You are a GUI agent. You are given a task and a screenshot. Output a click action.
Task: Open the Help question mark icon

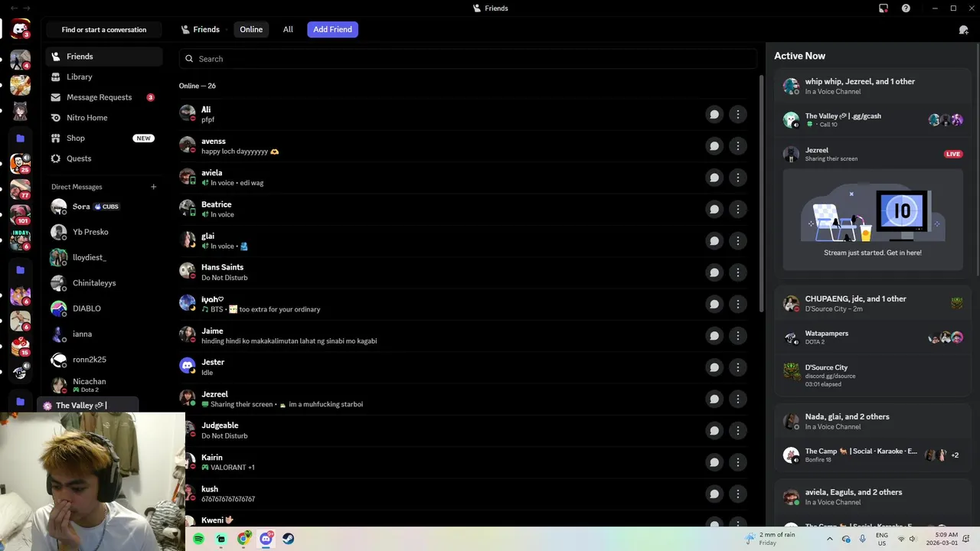[906, 8]
